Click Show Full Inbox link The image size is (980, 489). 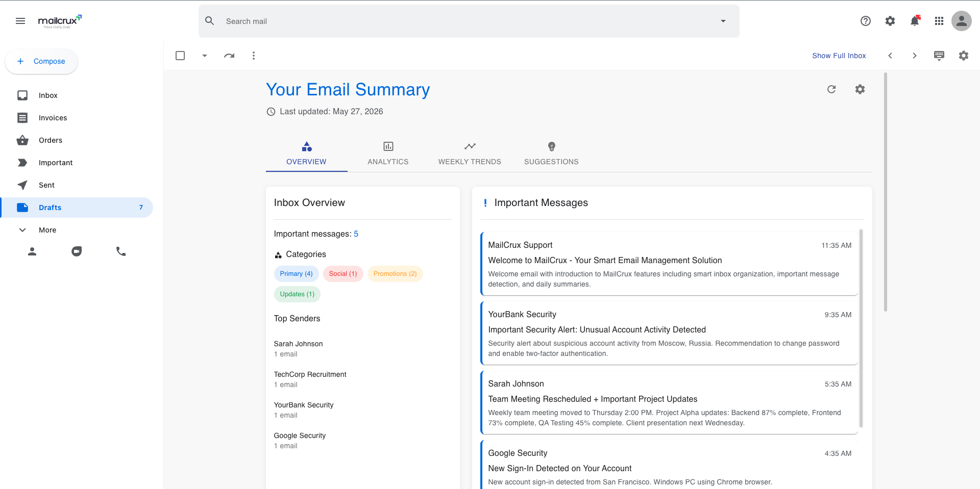pyautogui.click(x=839, y=56)
